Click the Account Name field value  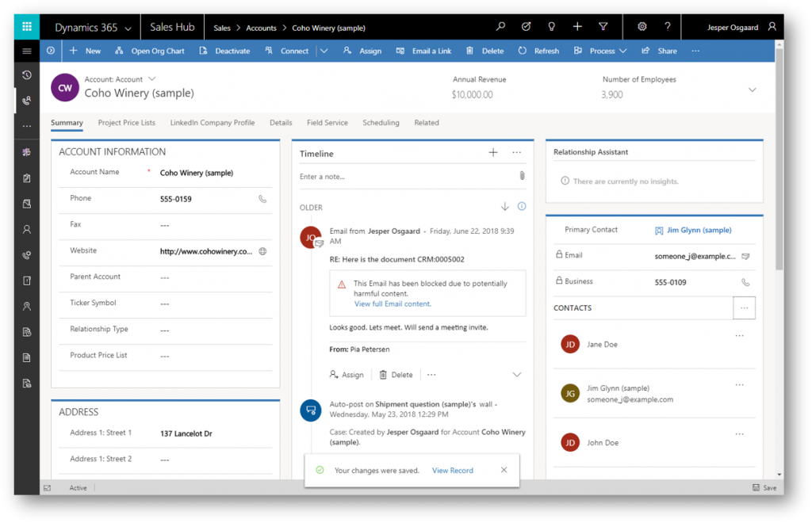197,174
